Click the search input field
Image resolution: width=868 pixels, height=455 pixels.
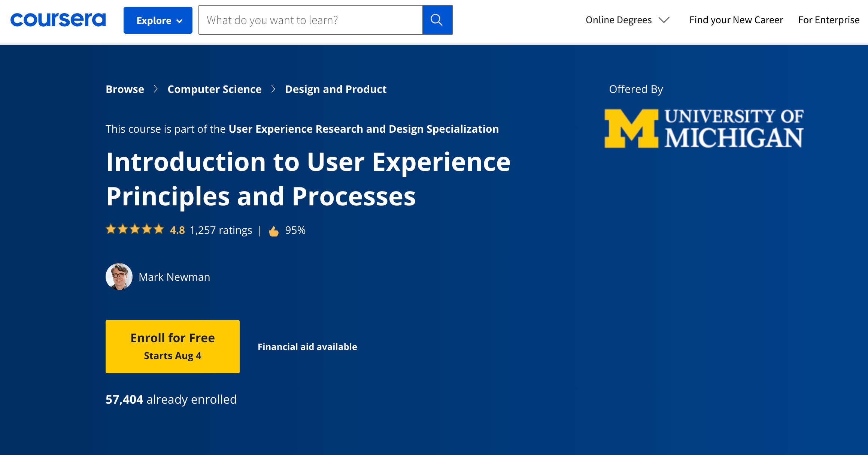pos(311,20)
